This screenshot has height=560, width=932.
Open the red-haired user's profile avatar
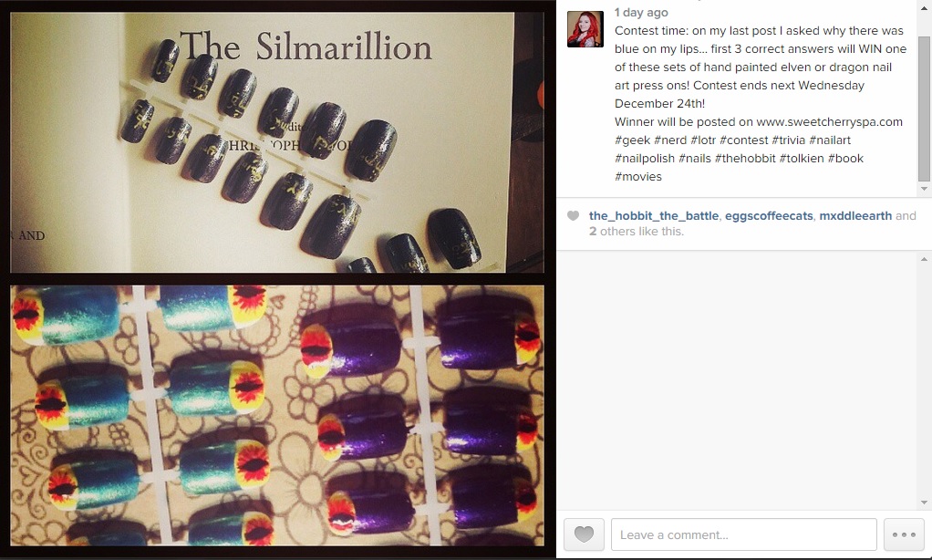[x=585, y=29]
